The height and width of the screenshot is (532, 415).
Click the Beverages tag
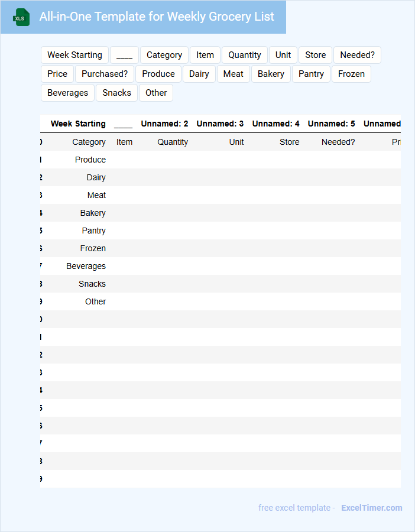[67, 93]
